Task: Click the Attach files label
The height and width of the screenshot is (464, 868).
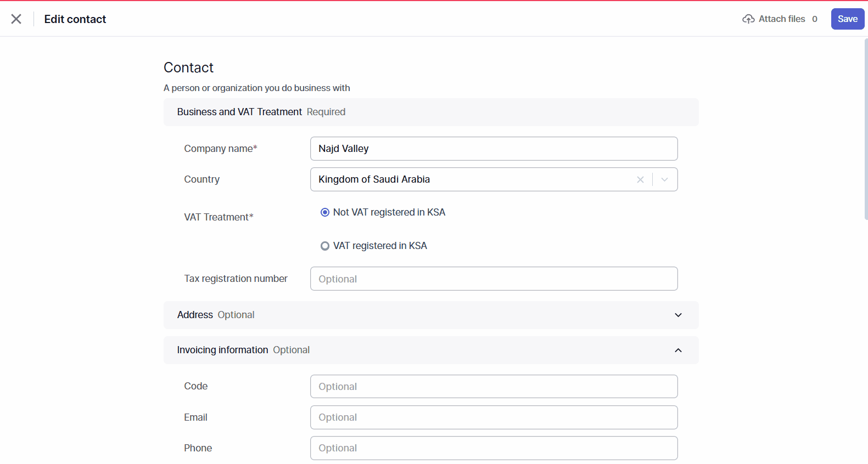Action: [782, 19]
